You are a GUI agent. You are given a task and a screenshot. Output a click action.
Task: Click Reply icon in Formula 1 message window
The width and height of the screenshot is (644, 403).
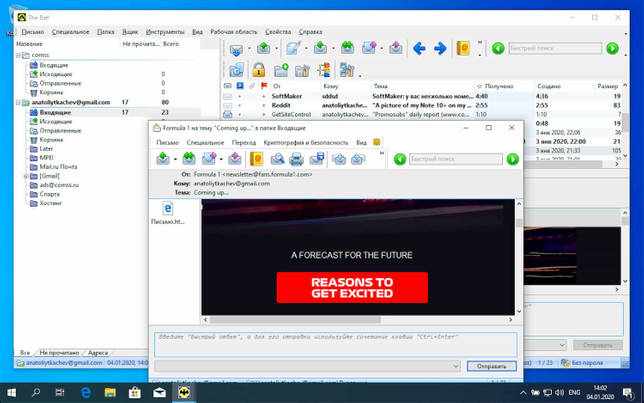(163, 159)
